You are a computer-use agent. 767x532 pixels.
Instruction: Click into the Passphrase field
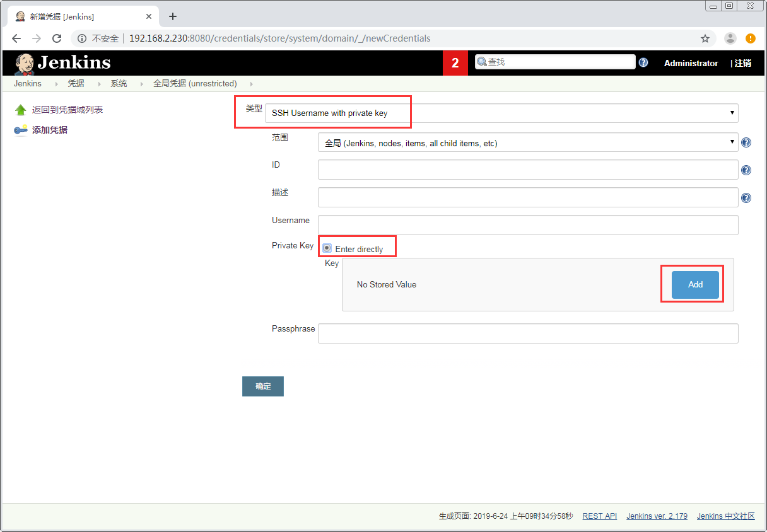point(528,333)
